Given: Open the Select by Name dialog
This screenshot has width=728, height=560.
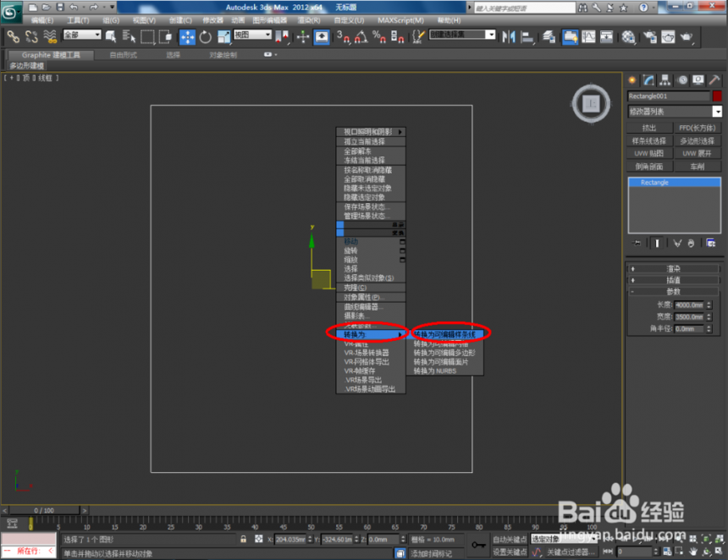Looking at the screenshot, I should (129, 36).
